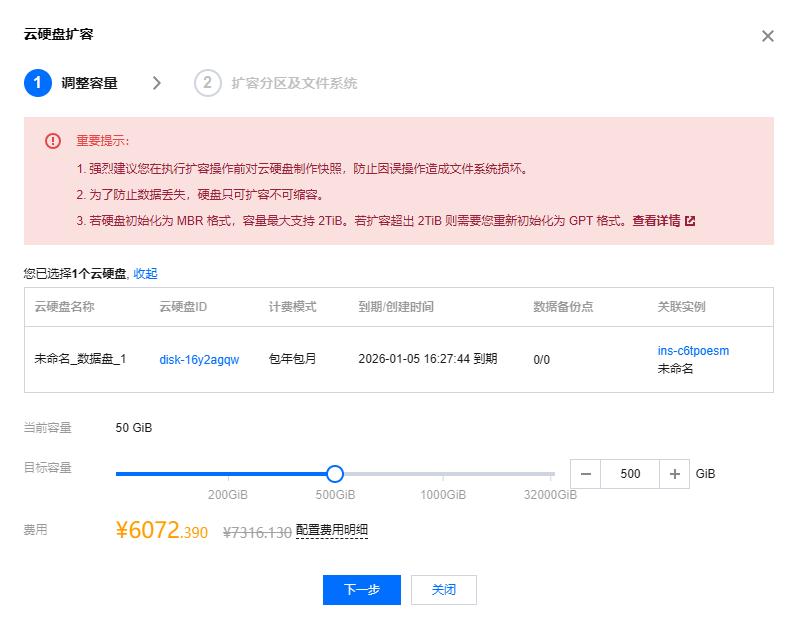Click the step 1 circle icon
797x628 pixels.
(37, 83)
